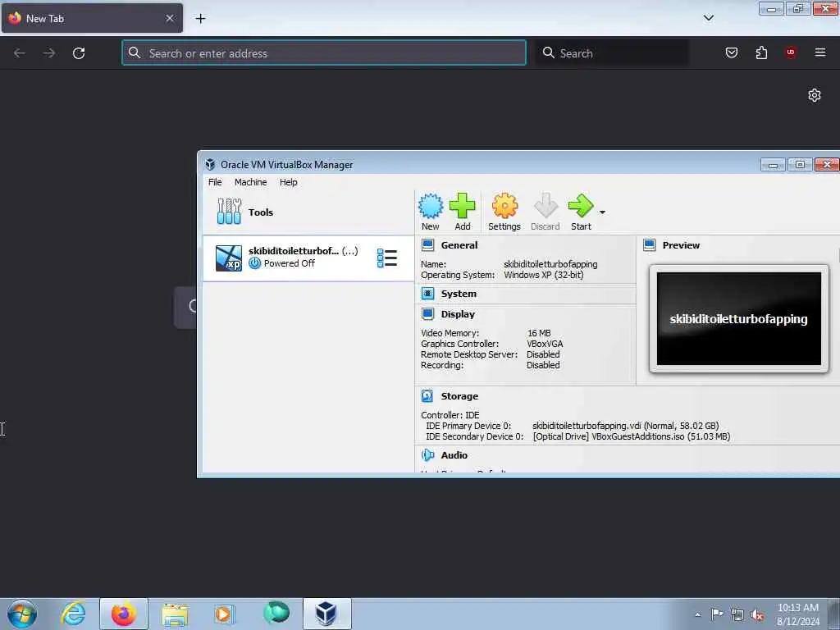Open the File menu in VirtualBox
This screenshot has width=840, height=630.
click(x=215, y=182)
